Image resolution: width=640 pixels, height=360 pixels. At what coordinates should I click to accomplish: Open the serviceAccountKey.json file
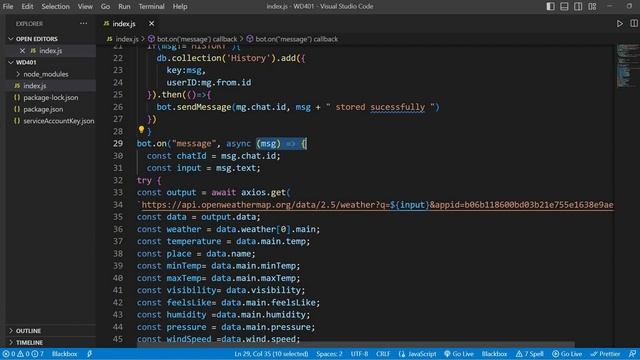[x=59, y=121]
